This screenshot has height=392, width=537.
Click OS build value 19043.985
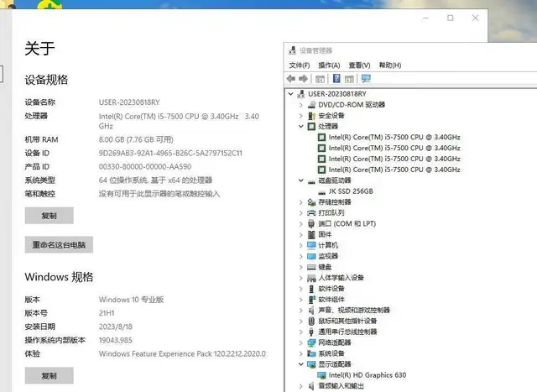point(116,340)
